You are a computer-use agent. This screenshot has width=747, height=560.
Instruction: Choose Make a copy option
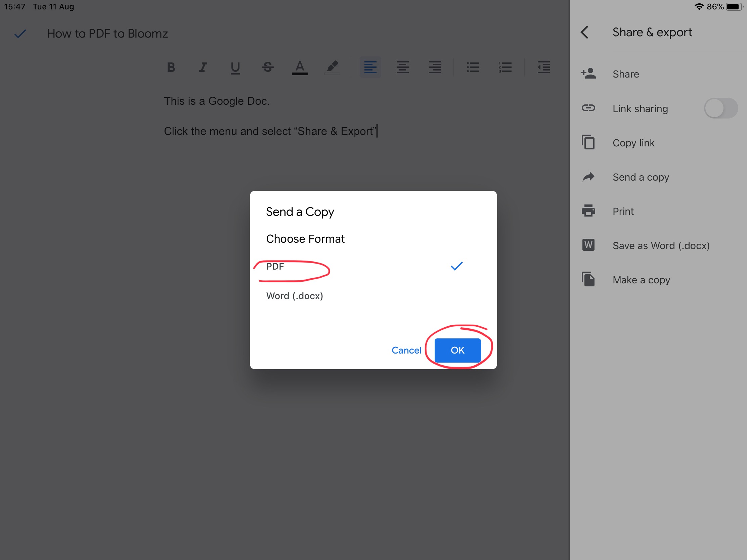(x=641, y=280)
